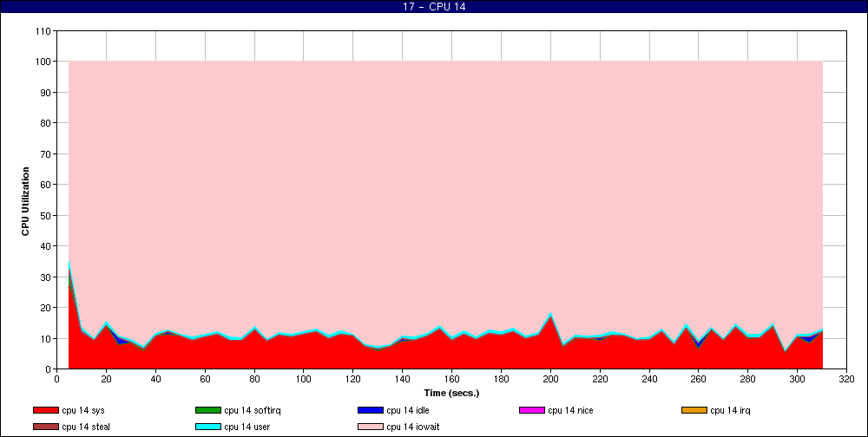Select the 'cpu 14 steal' legend label
Viewport: 868px width, 437px height.
[x=86, y=427]
